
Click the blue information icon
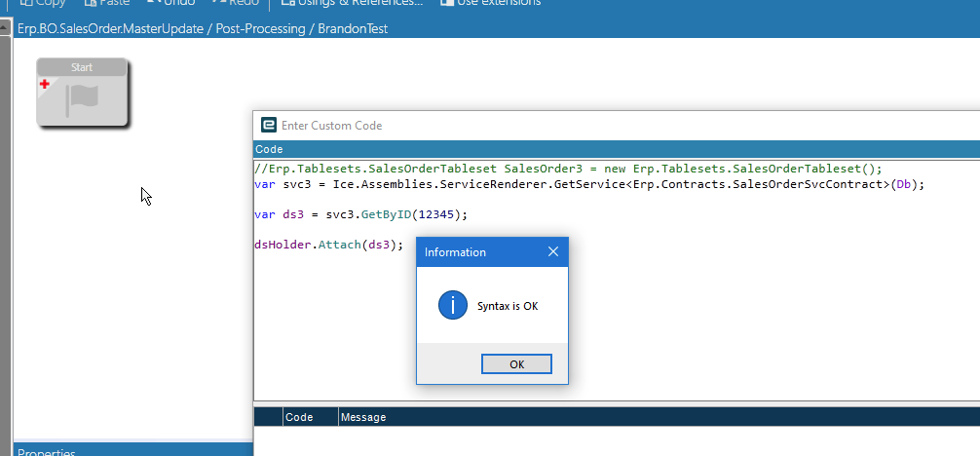(x=453, y=305)
